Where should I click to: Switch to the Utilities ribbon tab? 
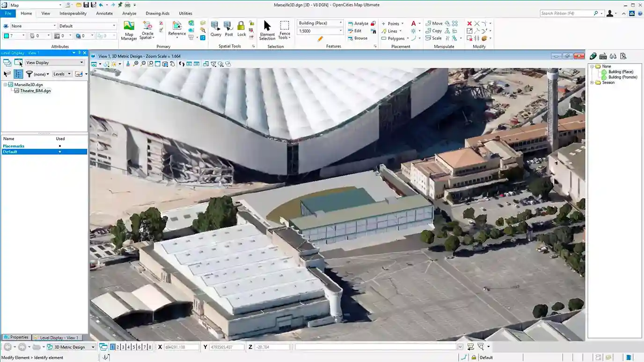185,13
